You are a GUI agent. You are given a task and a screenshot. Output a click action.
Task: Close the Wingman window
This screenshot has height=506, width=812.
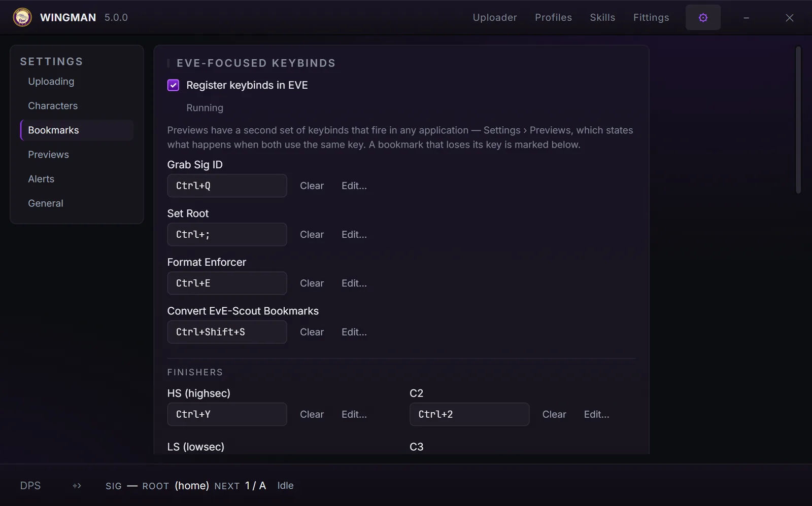790,18
